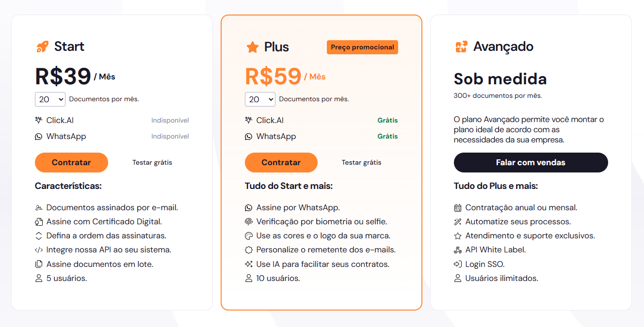The image size is (644, 327).
Task: Click the rocket icon beside Start
Action: point(42,47)
